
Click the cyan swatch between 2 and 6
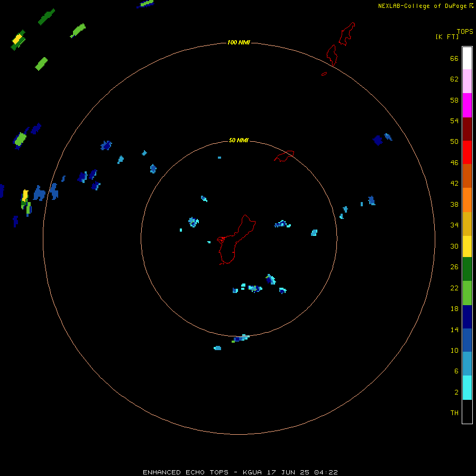[467, 388]
